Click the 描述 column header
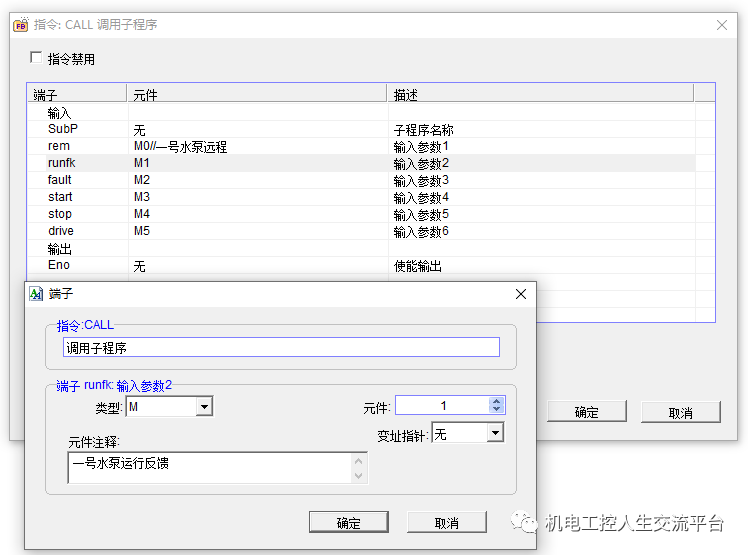Viewport: 748px width, 555px height. pyautogui.click(x=540, y=94)
